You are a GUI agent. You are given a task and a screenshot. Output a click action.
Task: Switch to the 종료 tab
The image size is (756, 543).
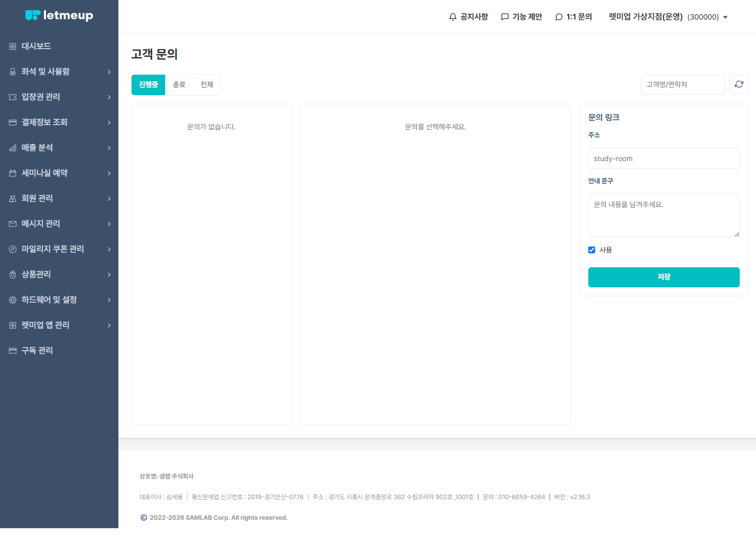click(179, 85)
